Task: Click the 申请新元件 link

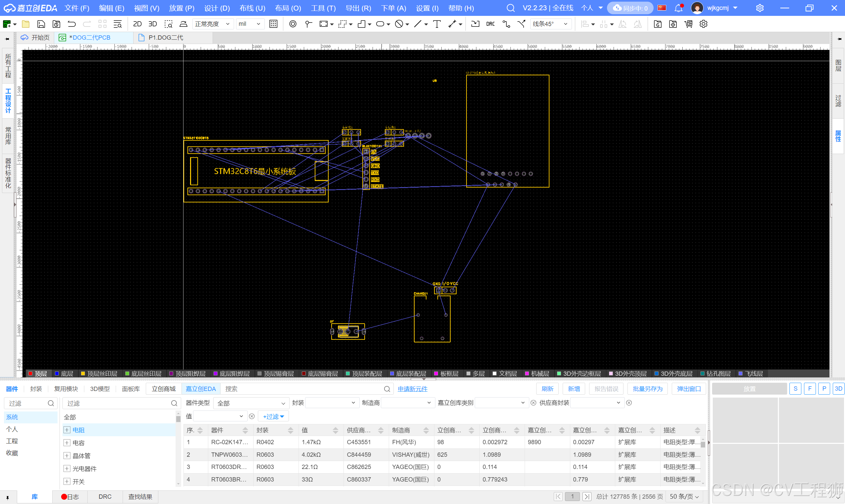Action: pos(412,389)
